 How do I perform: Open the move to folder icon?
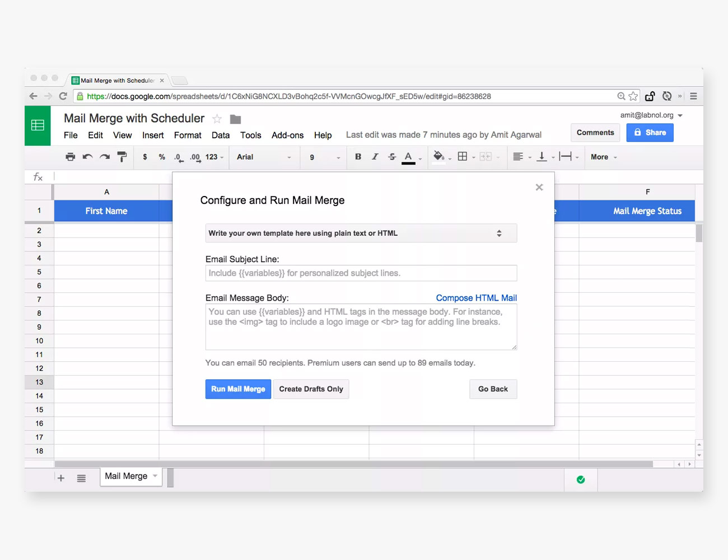[235, 119]
